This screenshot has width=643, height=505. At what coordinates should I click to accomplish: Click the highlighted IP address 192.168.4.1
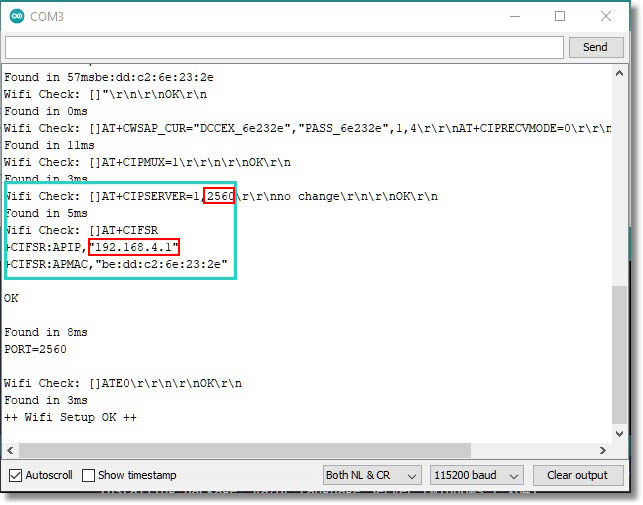pos(134,247)
